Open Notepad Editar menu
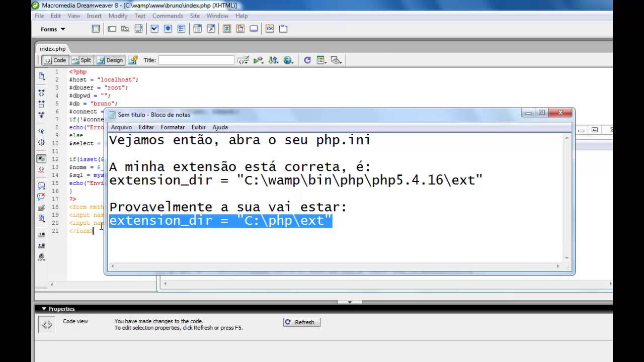This screenshot has width=644, height=362. point(146,127)
